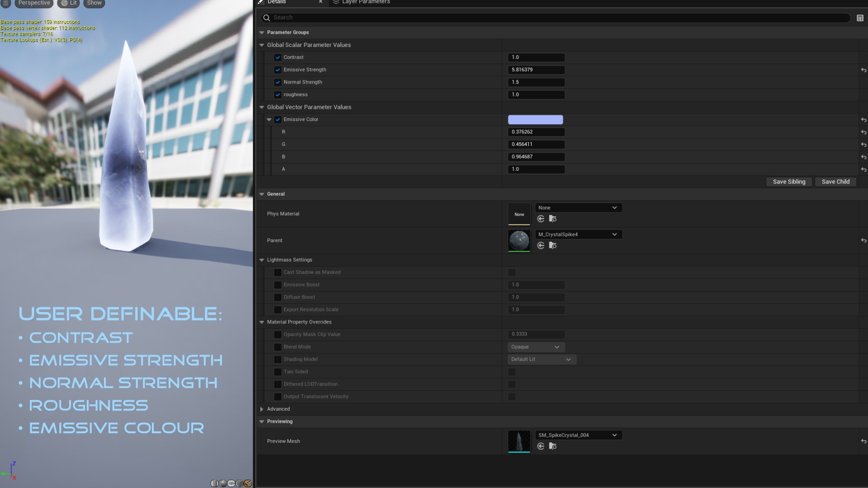Preview the material on a cylinder
This screenshot has height=488, width=868.
click(215, 483)
